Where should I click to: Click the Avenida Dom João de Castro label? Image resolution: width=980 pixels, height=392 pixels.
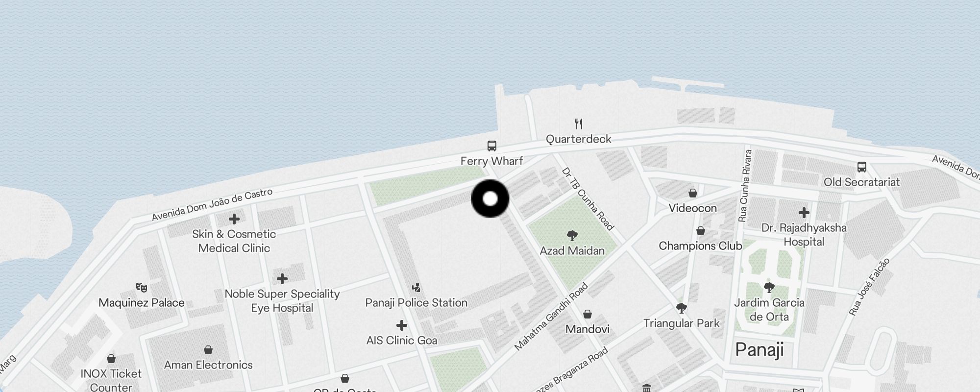pos(212,205)
